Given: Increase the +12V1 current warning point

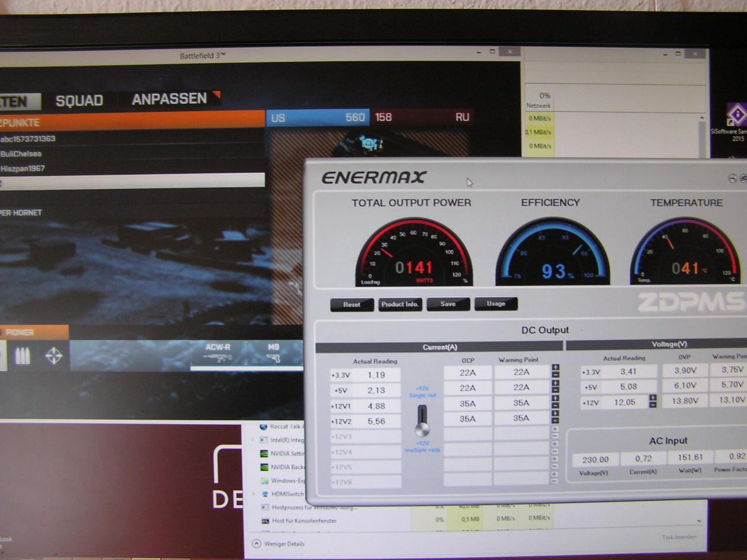Looking at the screenshot, I should pos(555,398).
